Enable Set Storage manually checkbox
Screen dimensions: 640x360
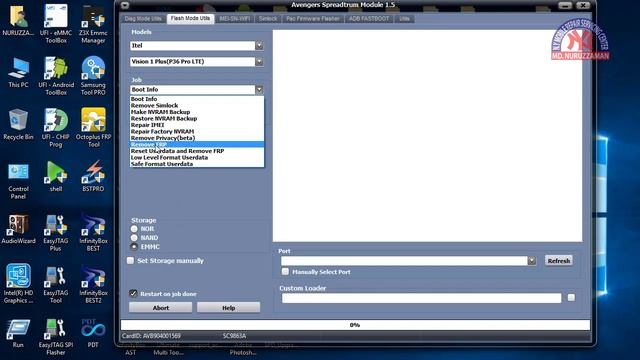coord(130,260)
